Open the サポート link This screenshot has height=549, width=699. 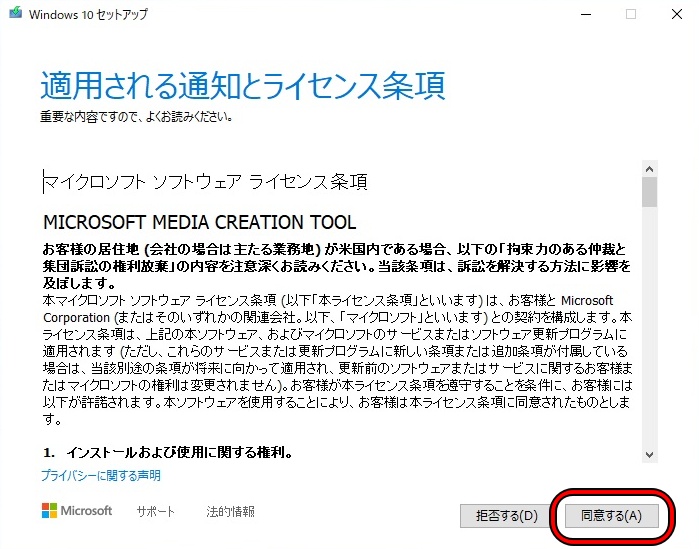pyautogui.click(x=155, y=512)
